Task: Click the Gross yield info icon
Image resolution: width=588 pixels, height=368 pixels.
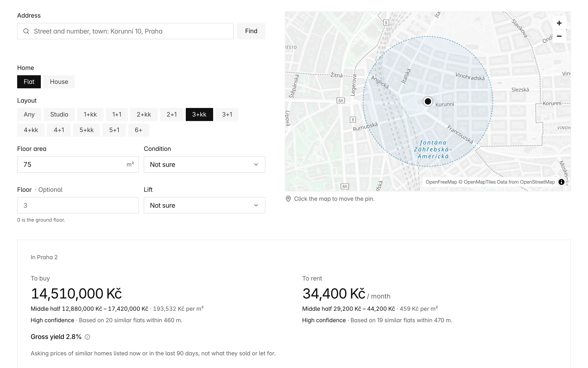Action: pos(87,337)
